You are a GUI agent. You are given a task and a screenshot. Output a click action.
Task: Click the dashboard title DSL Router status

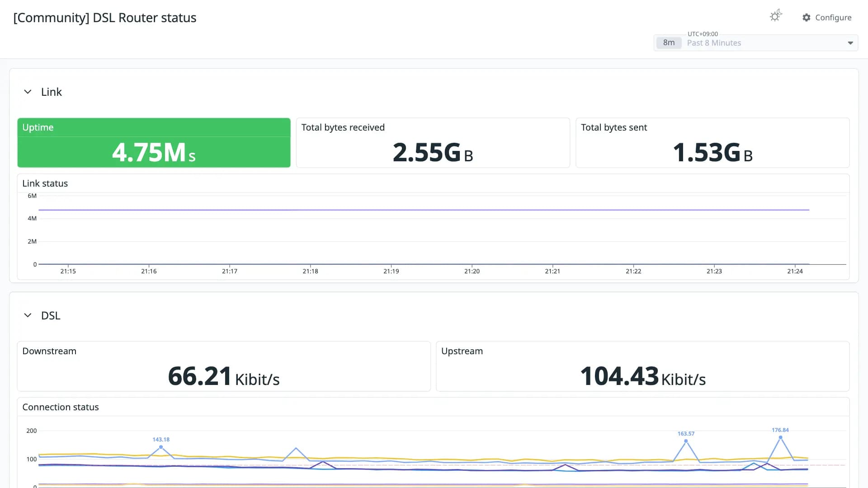105,18
